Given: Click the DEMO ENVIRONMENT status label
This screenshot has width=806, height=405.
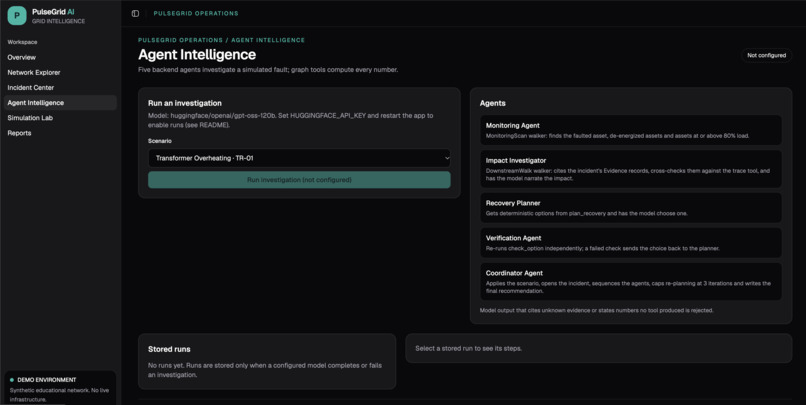Looking at the screenshot, I should pyautogui.click(x=47, y=380).
